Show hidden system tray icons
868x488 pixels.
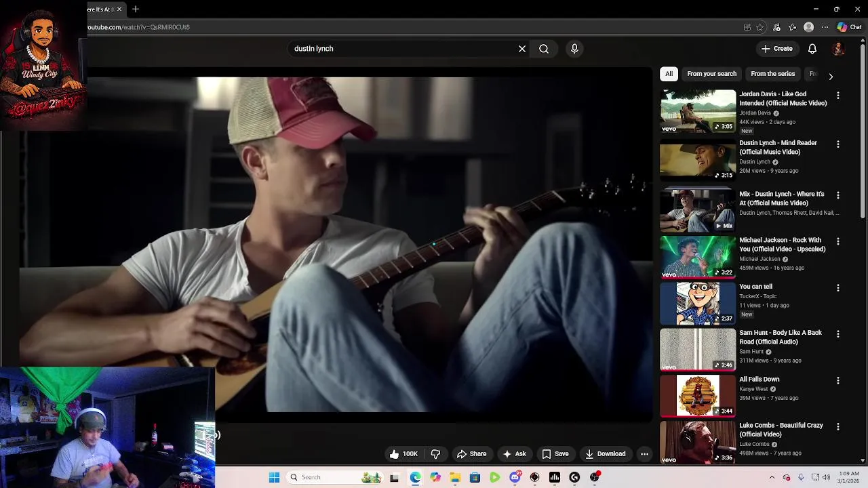point(772,477)
